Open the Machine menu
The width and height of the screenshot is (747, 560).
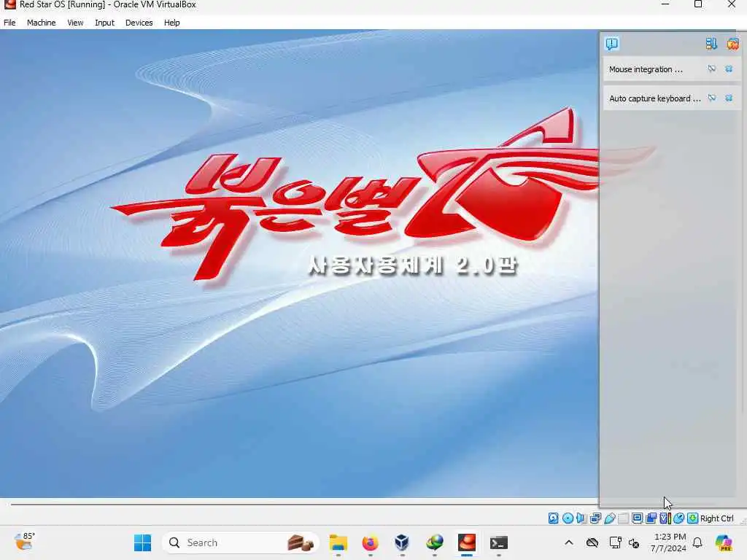41,23
